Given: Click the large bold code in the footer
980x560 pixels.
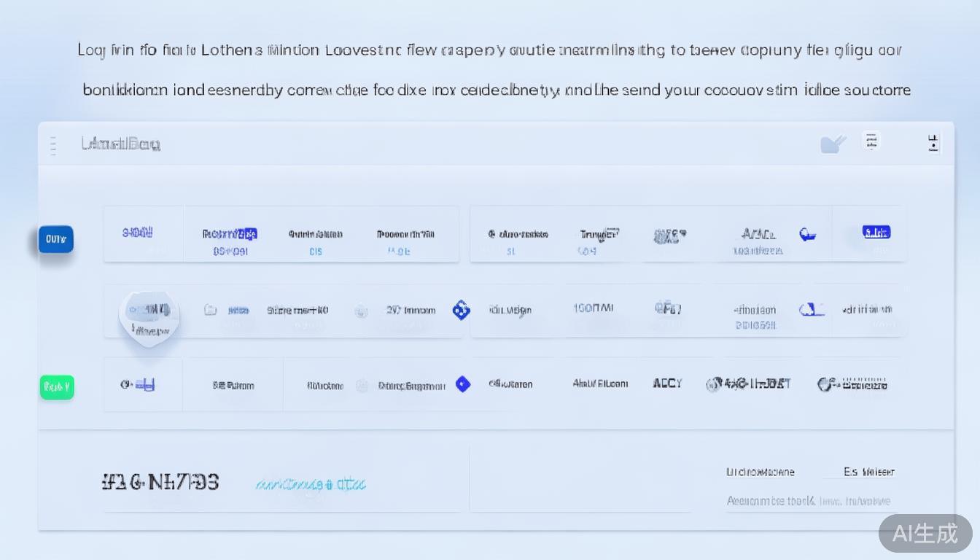Looking at the screenshot, I should pyautogui.click(x=160, y=482).
